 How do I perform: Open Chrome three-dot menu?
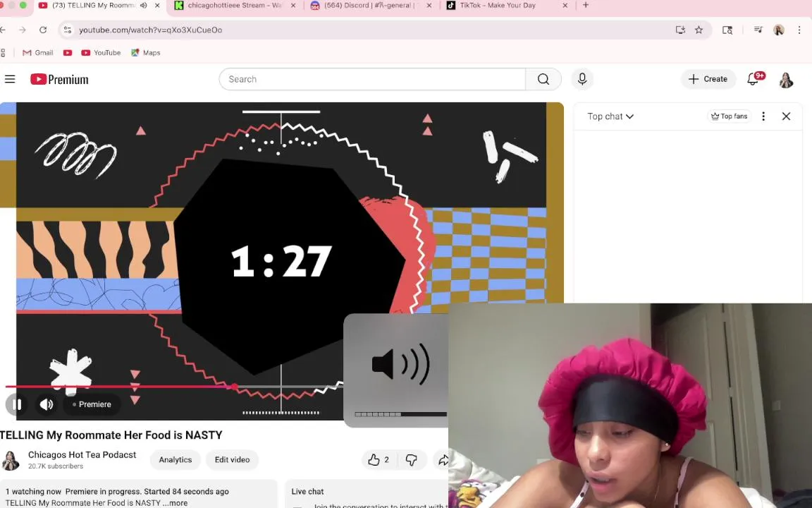tap(799, 30)
